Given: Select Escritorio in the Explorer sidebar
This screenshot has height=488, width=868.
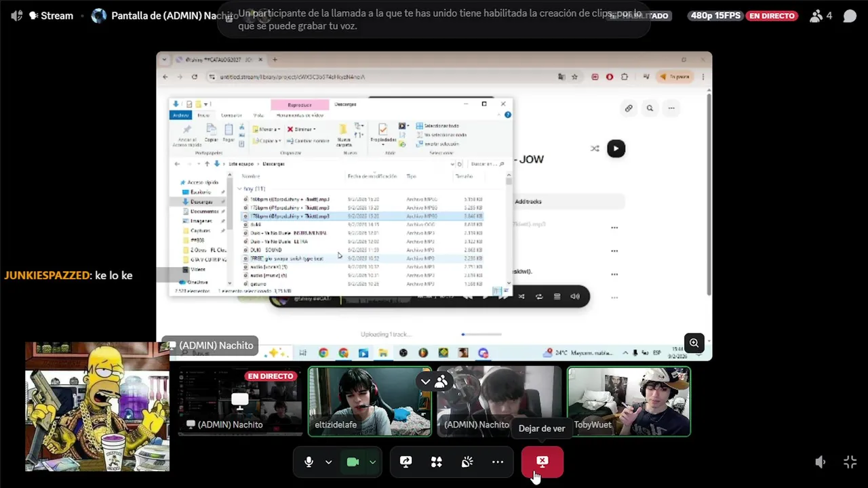Looking at the screenshot, I should tap(200, 192).
